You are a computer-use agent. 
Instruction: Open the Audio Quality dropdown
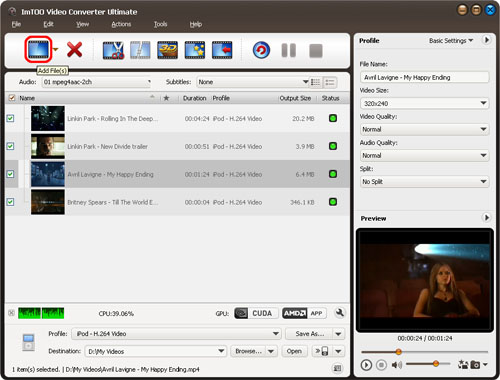(424, 155)
